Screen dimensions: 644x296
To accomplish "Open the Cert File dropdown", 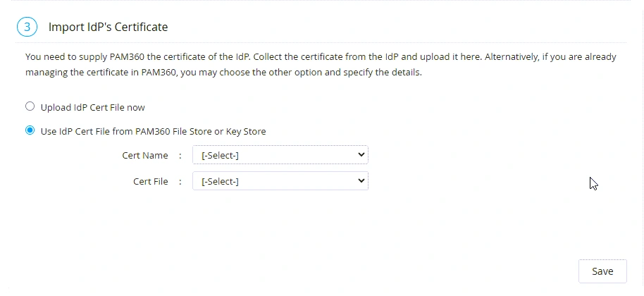I will (x=280, y=182).
